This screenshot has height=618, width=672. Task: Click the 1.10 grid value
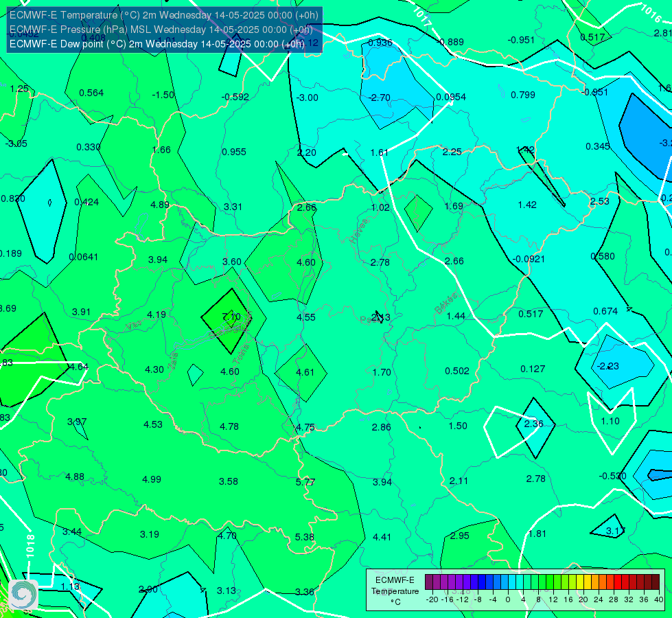[x=610, y=421]
